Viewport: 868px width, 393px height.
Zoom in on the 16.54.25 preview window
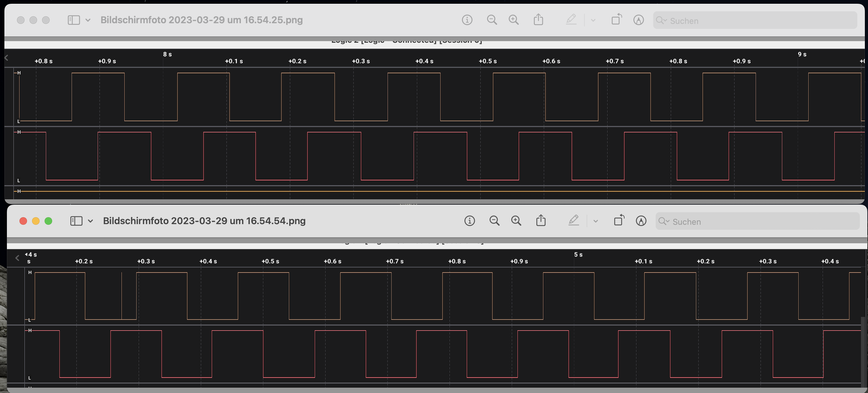pyautogui.click(x=513, y=20)
